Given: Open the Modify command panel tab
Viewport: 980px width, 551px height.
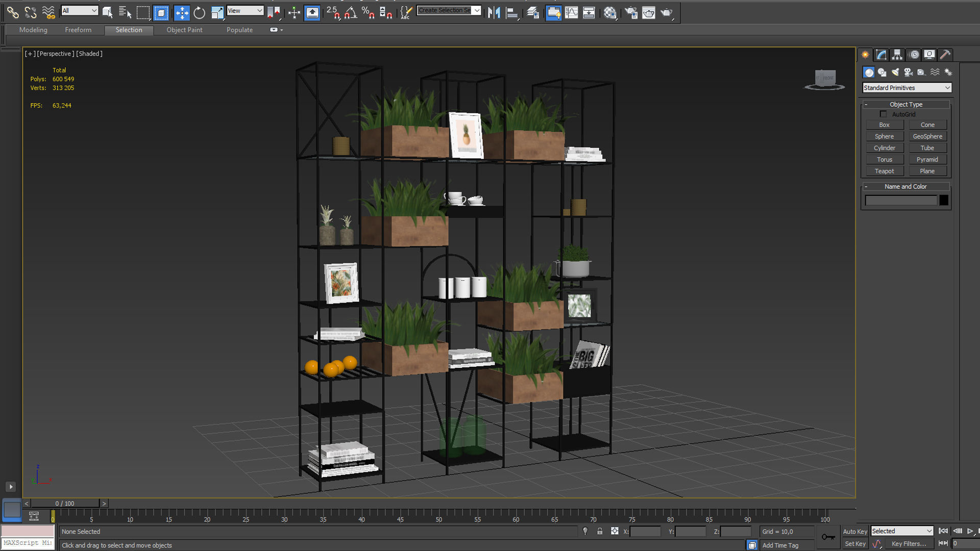Looking at the screenshot, I should [x=881, y=55].
